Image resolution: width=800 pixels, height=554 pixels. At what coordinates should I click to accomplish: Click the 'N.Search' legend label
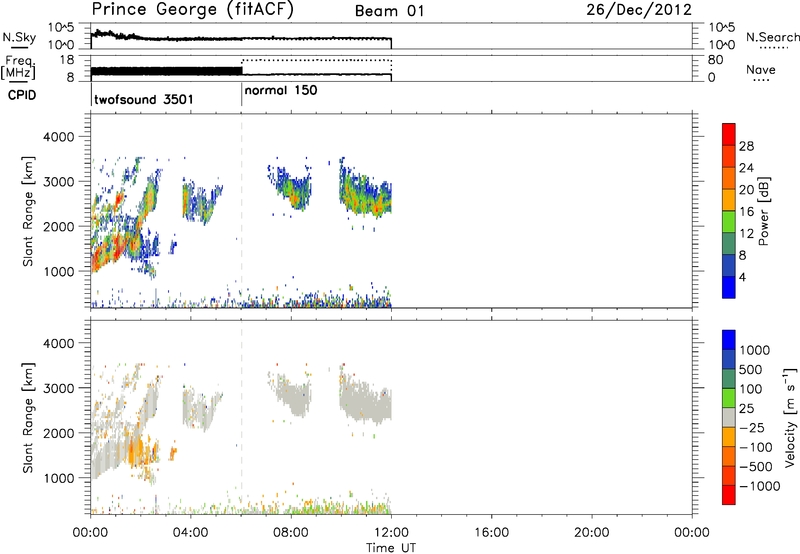(x=772, y=37)
